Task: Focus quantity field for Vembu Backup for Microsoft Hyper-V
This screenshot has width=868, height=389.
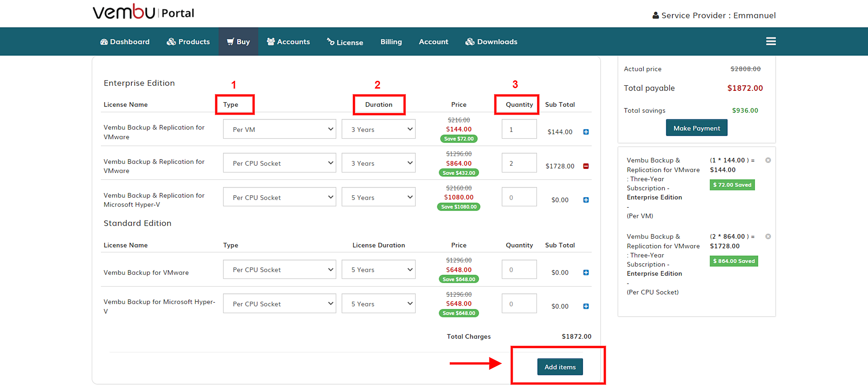Action: [519, 304]
